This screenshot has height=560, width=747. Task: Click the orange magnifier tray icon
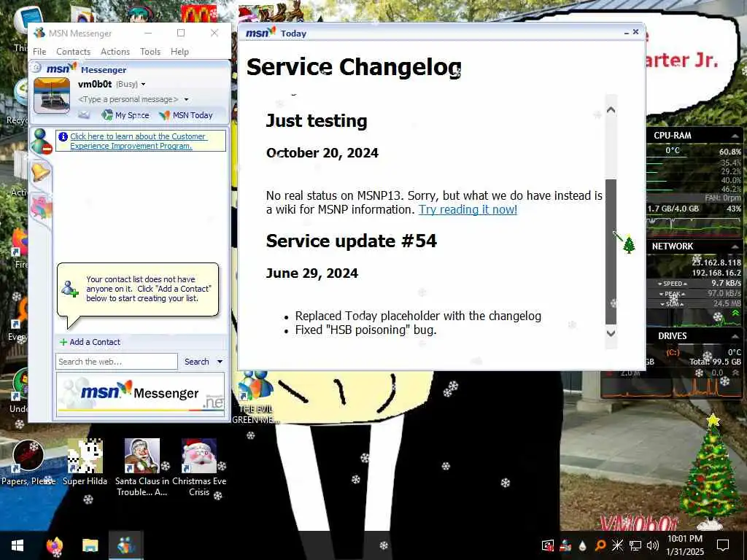(600, 545)
